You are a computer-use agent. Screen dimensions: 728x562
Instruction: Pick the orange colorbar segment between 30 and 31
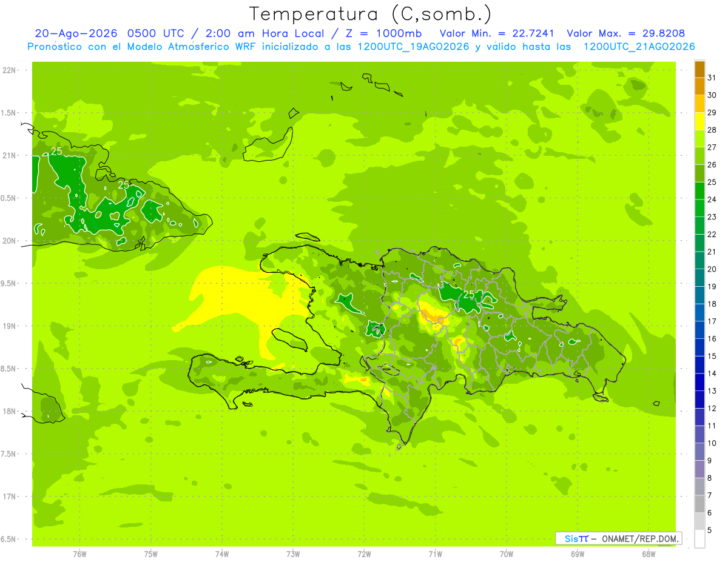(699, 86)
